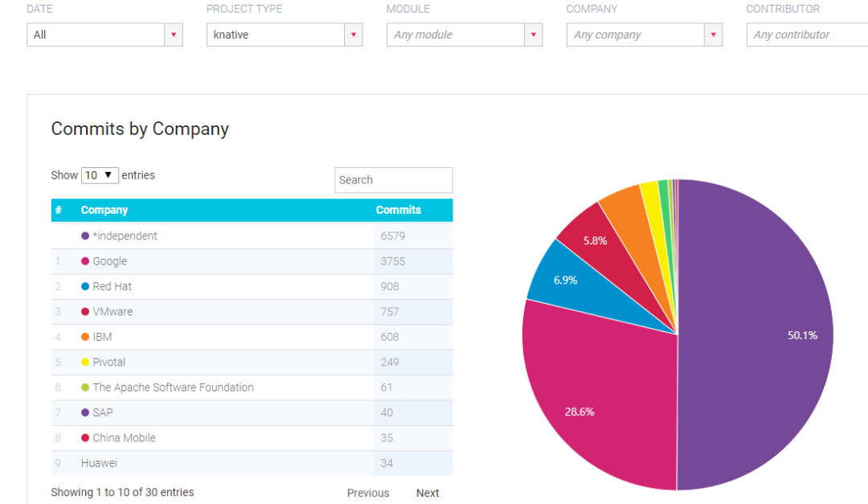Image resolution: width=868 pixels, height=504 pixels.
Task: Select the SAP company name
Action: pos(102,412)
